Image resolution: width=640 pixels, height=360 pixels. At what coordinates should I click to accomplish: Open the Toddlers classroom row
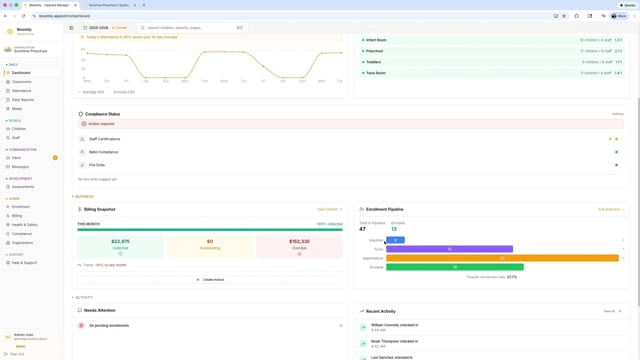tap(492, 62)
